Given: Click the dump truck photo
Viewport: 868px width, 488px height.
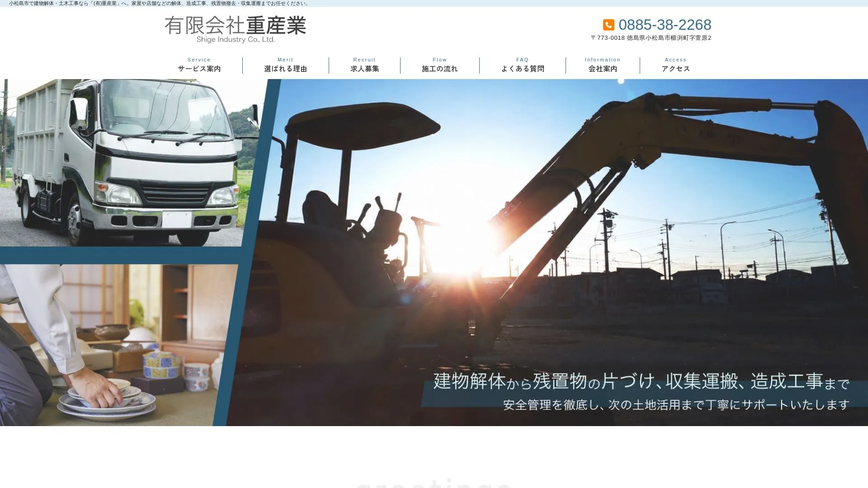Looking at the screenshot, I should [x=127, y=163].
